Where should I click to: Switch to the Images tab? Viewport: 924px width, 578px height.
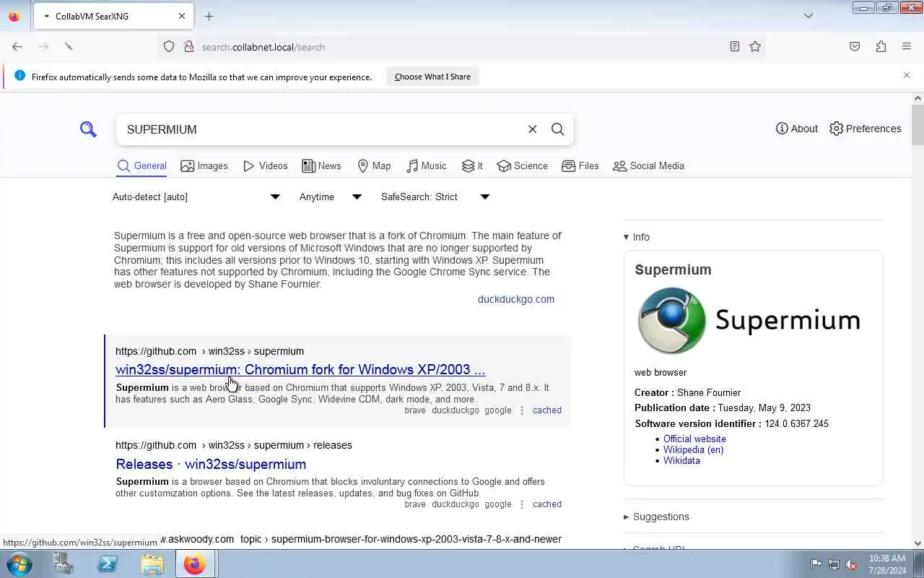point(204,166)
